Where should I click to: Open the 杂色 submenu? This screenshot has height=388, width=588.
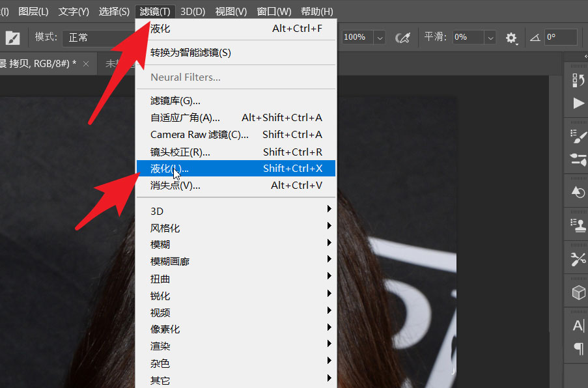point(236,363)
